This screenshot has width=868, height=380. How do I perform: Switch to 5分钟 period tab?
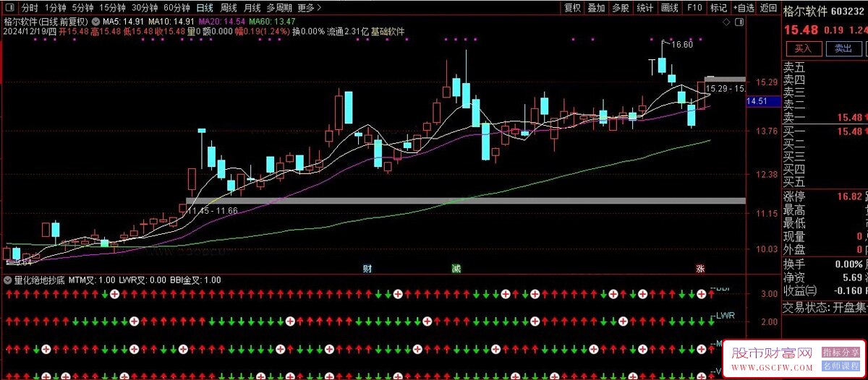click(82, 8)
